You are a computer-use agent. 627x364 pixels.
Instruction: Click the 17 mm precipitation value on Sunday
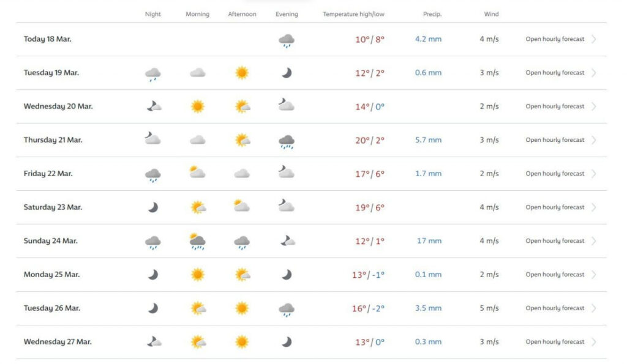pyautogui.click(x=429, y=241)
